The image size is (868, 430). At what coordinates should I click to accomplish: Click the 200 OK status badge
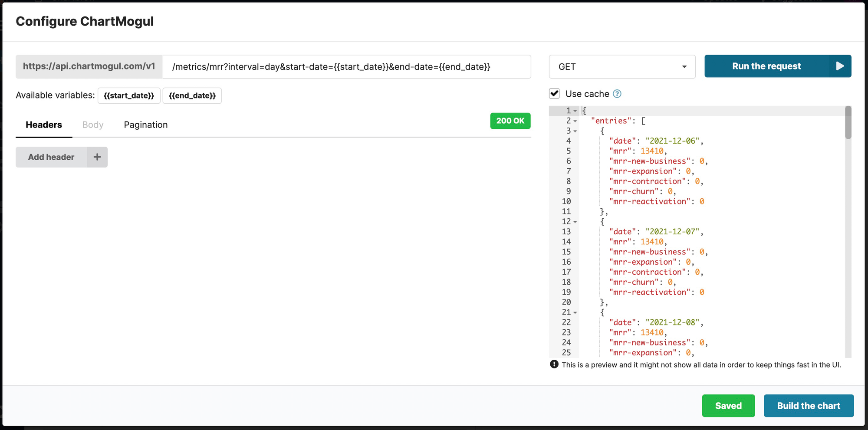point(510,121)
